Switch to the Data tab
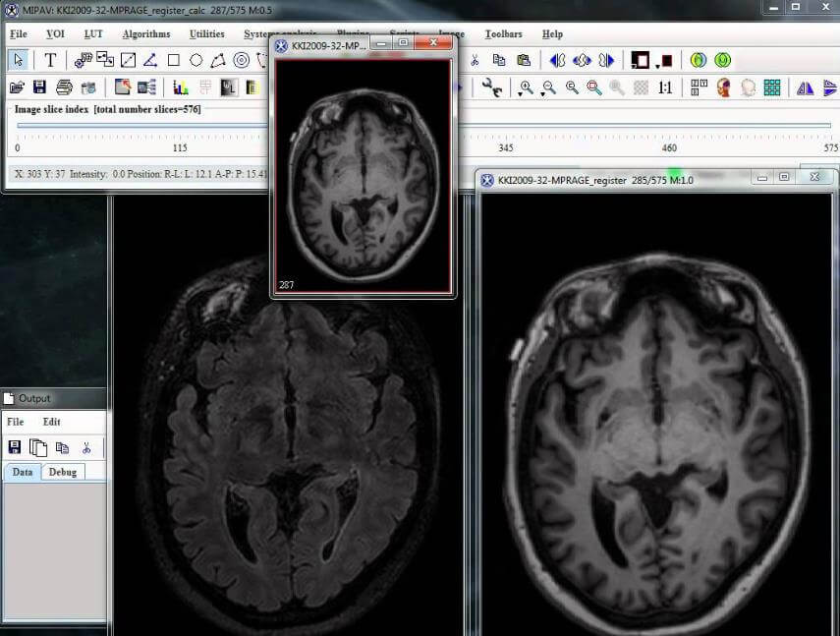 [23, 472]
